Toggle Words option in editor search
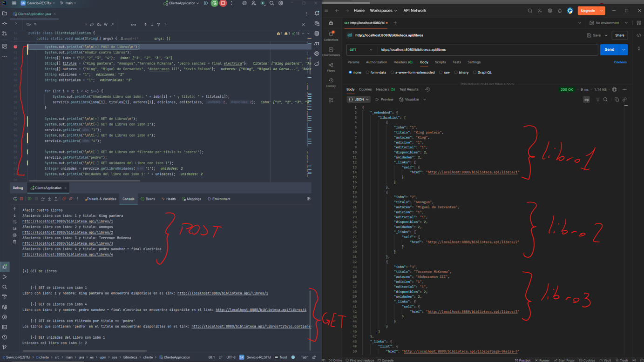 pos(106,25)
